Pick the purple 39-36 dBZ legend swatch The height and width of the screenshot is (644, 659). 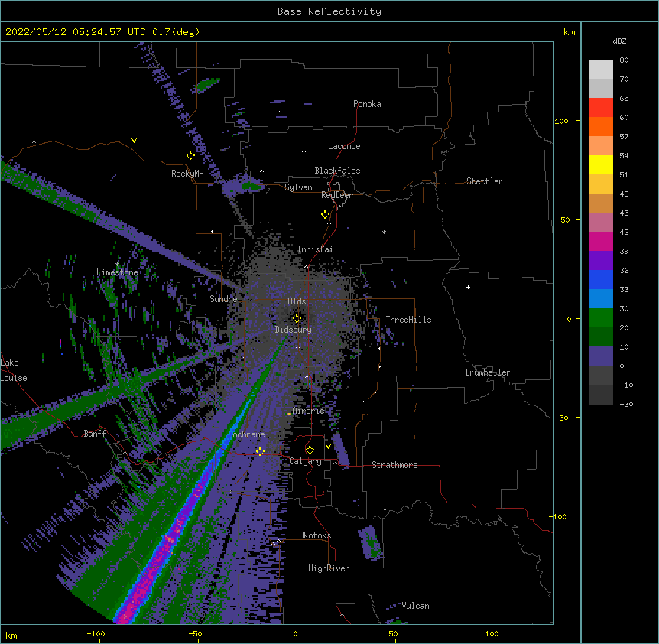(601, 261)
